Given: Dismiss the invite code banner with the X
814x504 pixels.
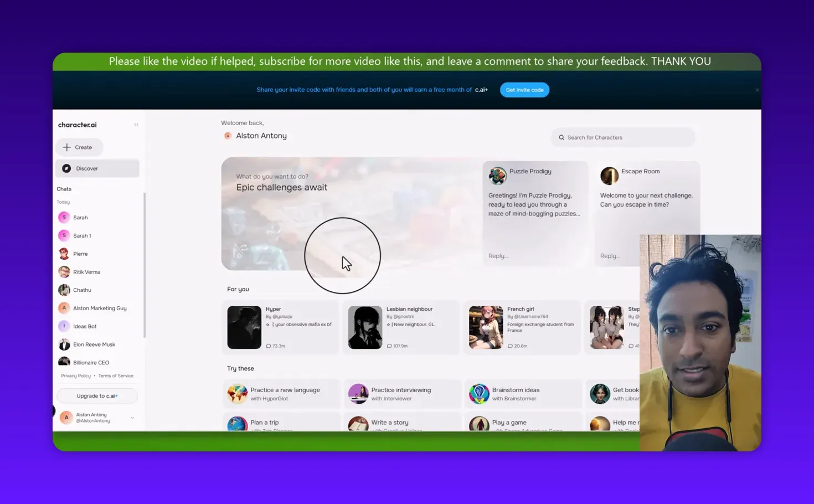Looking at the screenshot, I should point(757,89).
